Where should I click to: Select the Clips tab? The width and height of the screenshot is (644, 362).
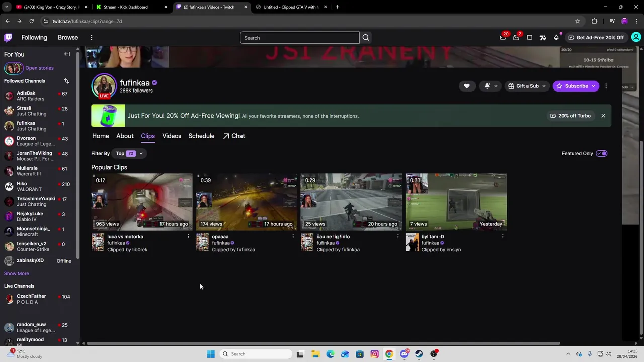pyautogui.click(x=148, y=136)
